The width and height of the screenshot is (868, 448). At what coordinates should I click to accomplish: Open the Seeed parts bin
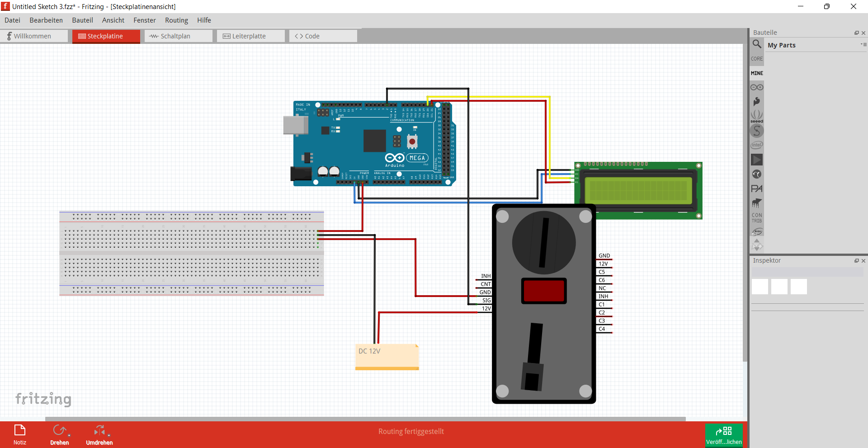pyautogui.click(x=757, y=116)
